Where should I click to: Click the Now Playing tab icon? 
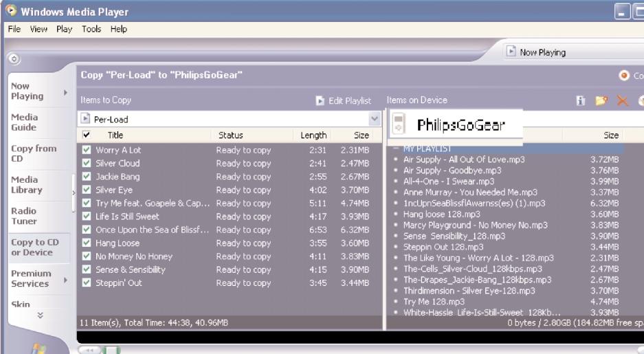pos(511,52)
